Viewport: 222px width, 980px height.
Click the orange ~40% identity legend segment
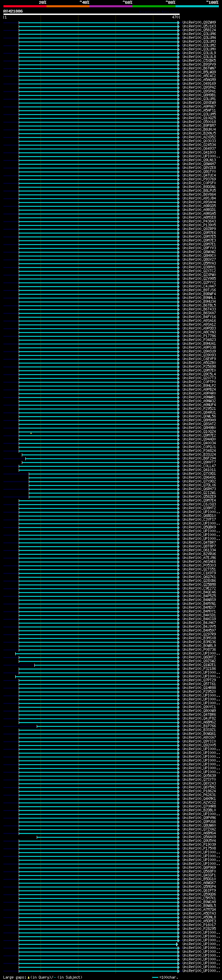68,6
